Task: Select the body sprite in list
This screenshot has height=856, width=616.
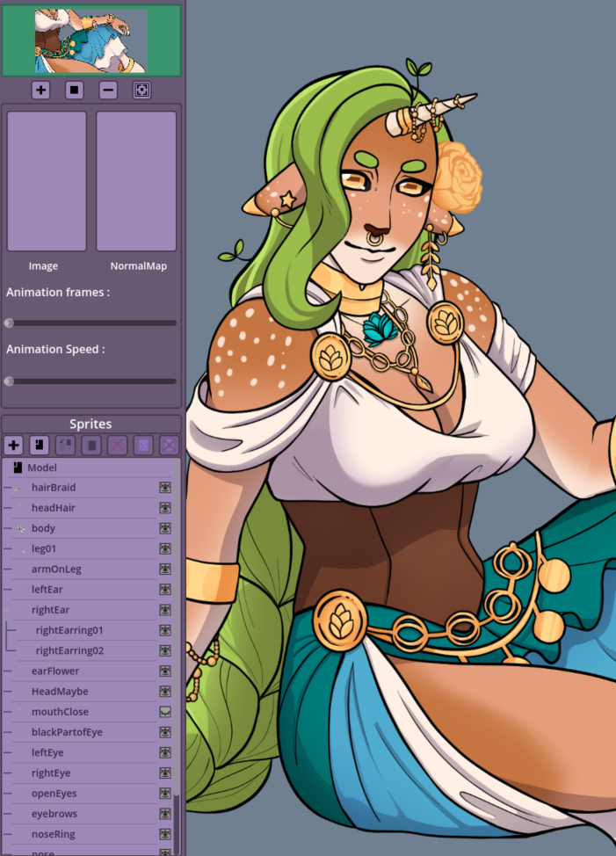Action: pyautogui.click(x=43, y=528)
